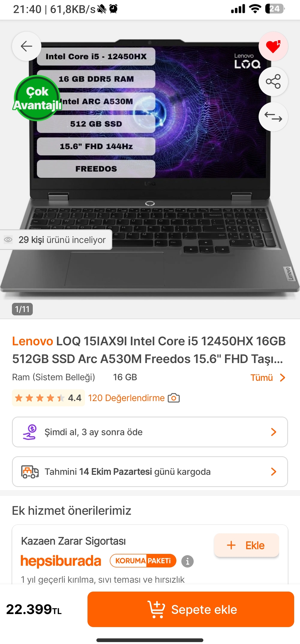Expand estimated 14 Ekim delivery details
The width and height of the screenshot is (300, 644).
click(x=150, y=471)
